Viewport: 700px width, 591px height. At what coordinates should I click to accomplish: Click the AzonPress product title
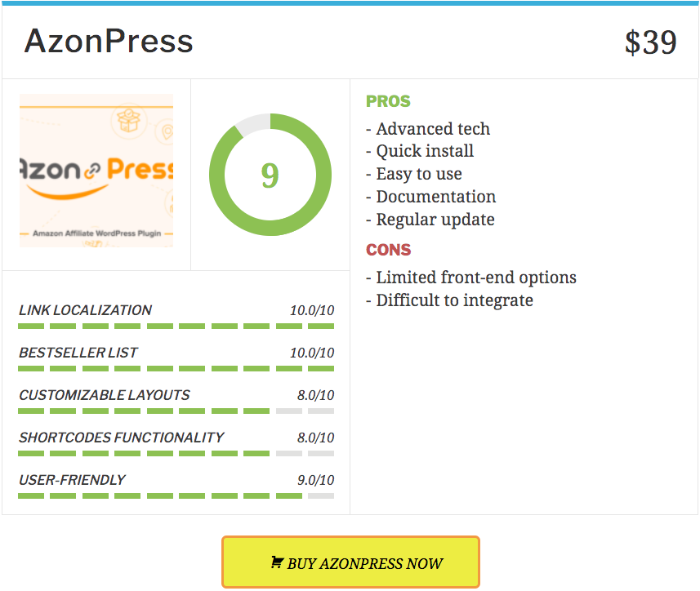pyautogui.click(x=109, y=41)
